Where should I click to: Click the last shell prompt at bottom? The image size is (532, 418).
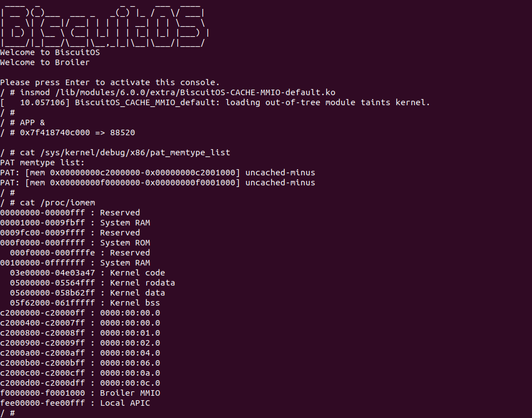point(8,413)
